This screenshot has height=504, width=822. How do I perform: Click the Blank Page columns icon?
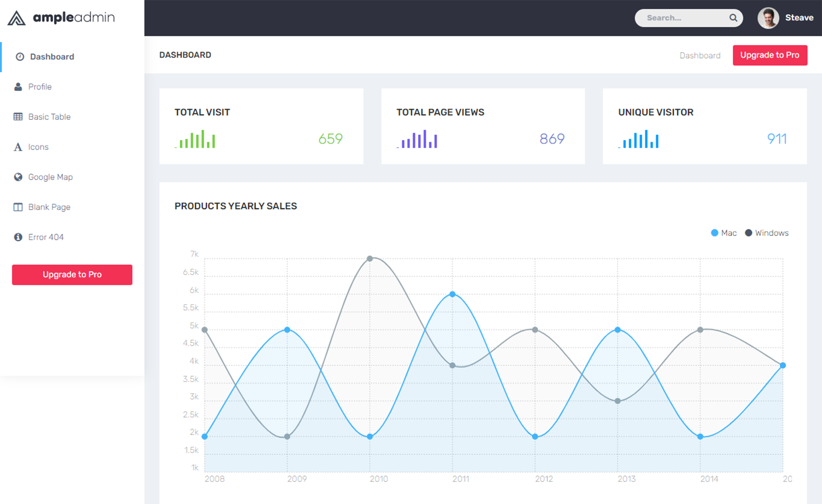pyautogui.click(x=18, y=207)
